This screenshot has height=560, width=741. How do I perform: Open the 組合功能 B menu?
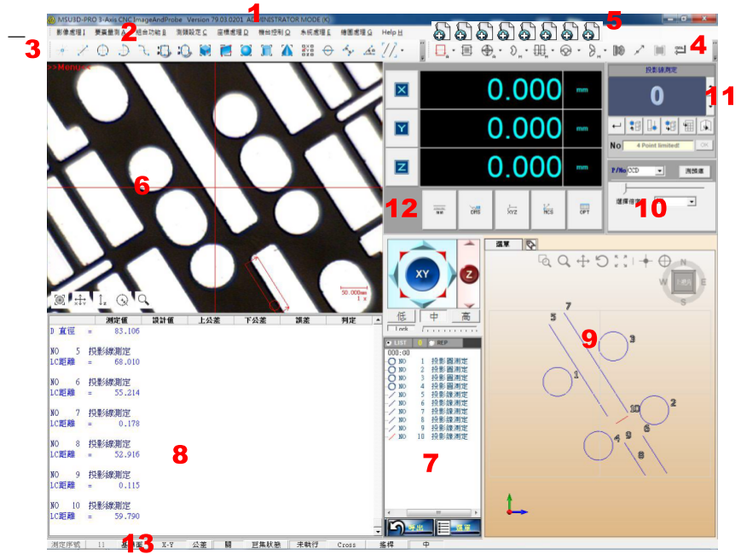[x=151, y=32]
